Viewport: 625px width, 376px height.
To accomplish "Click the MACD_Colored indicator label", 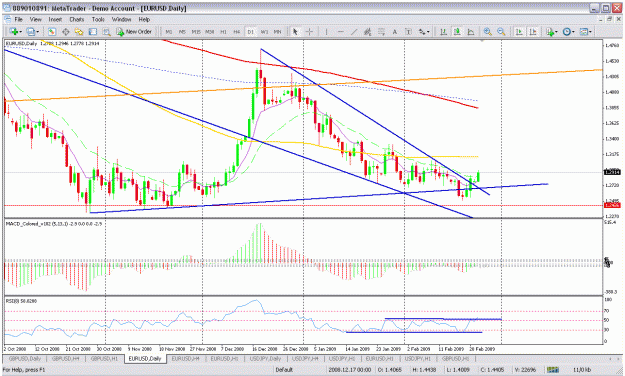I will [54, 224].
